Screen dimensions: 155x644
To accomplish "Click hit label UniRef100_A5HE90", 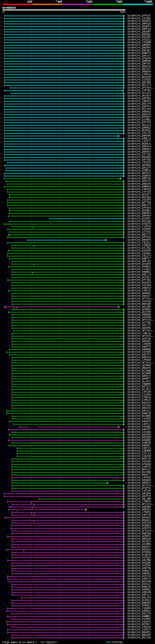I will (139, 72).
